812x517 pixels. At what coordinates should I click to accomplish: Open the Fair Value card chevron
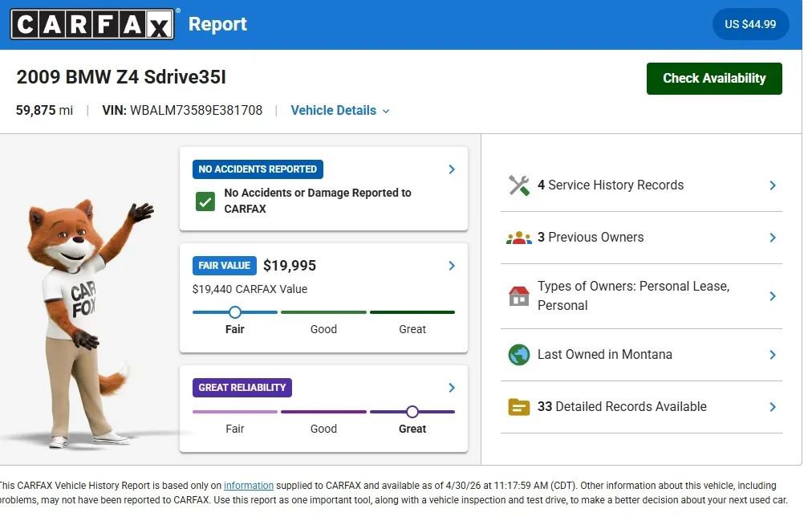click(x=452, y=266)
